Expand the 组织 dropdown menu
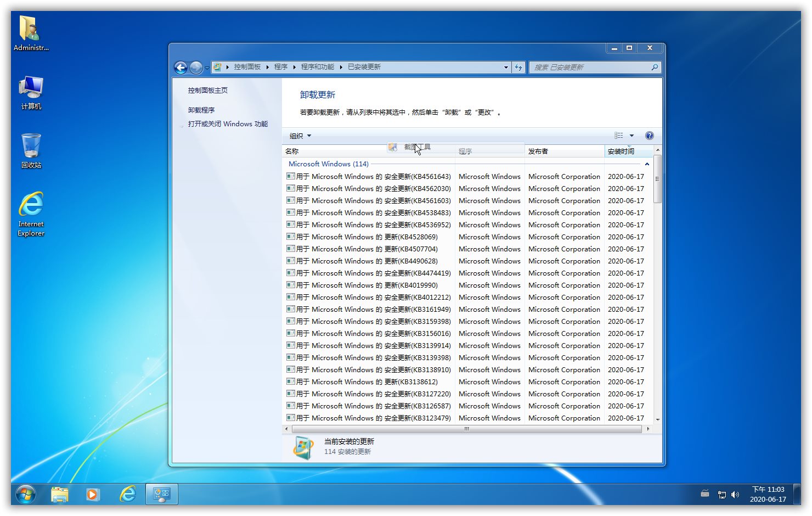Viewport: 812px width, 516px height. [300, 136]
